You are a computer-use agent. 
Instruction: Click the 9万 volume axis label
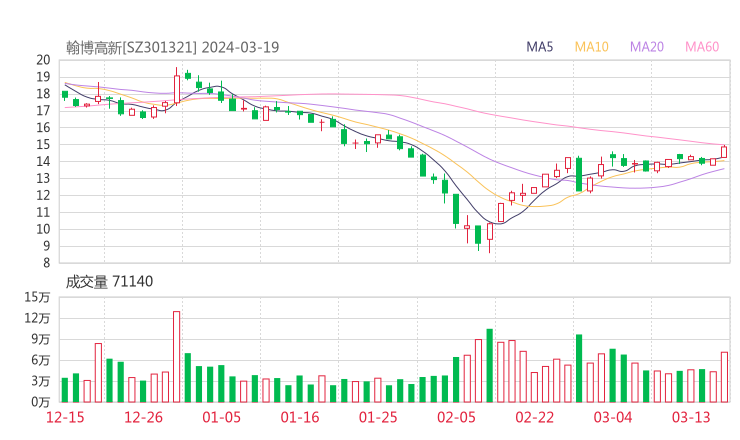(x=41, y=339)
